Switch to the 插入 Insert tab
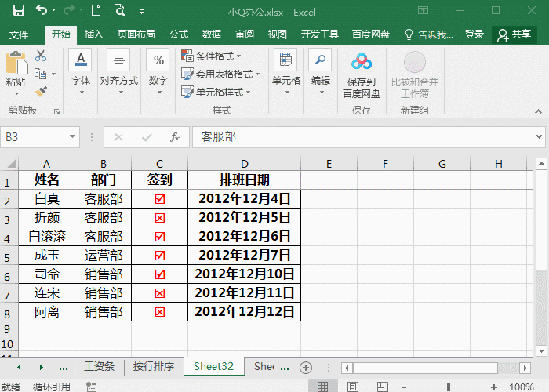Screen dimensions: 549x392 (94, 34)
